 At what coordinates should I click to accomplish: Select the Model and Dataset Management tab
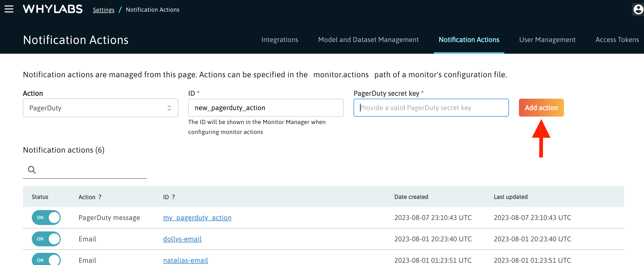[368, 40]
